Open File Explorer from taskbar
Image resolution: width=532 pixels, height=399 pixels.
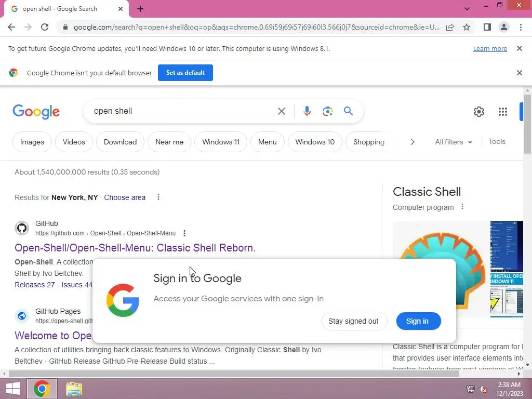[x=74, y=389]
